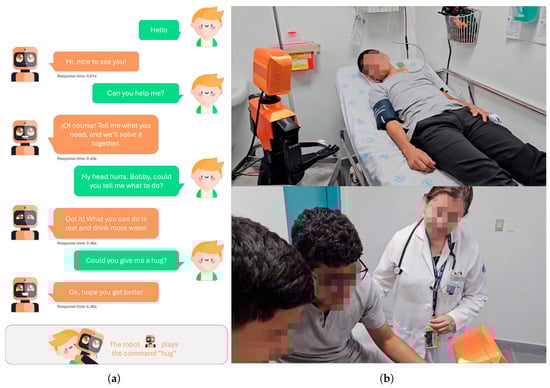Screen dimensions: 550x388
Task: Select robot avatar next to "¡Of course!" reply
Action: point(25,138)
